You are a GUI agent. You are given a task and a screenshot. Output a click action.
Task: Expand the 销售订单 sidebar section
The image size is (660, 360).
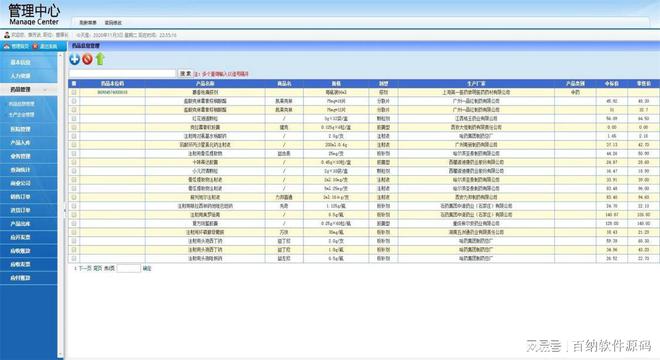(29, 197)
